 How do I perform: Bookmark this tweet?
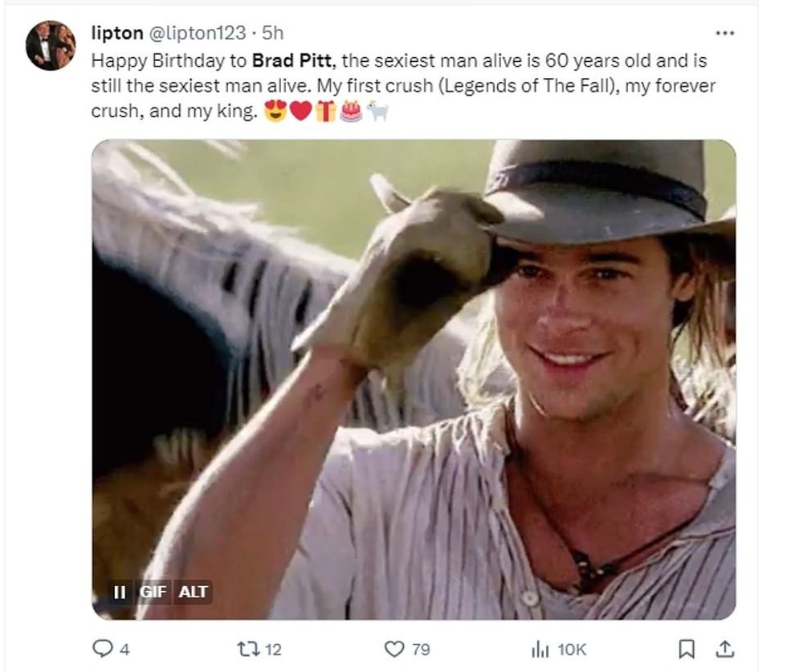click(x=687, y=649)
